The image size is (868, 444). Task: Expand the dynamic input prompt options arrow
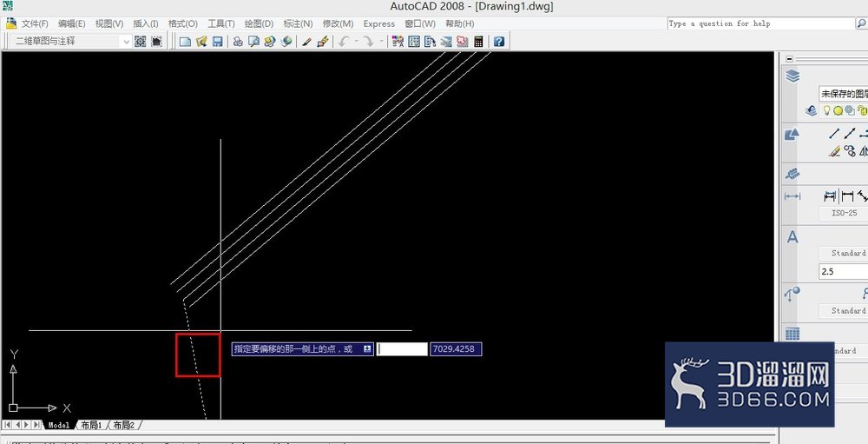367,348
